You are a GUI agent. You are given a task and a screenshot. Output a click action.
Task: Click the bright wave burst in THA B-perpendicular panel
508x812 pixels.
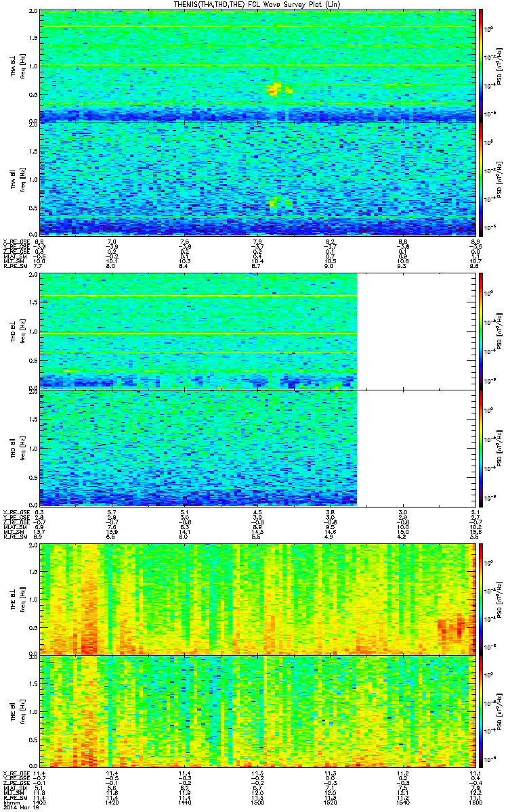[275, 88]
